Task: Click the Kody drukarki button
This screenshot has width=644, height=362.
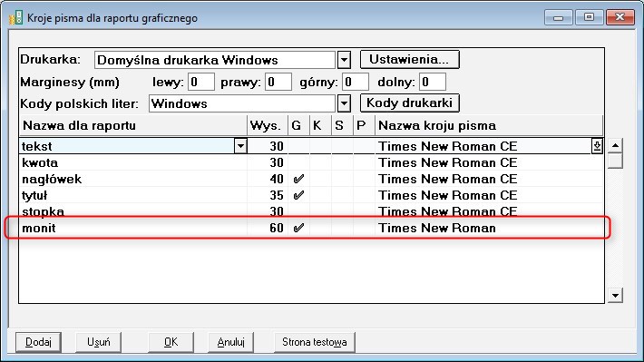Action: coord(409,103)
